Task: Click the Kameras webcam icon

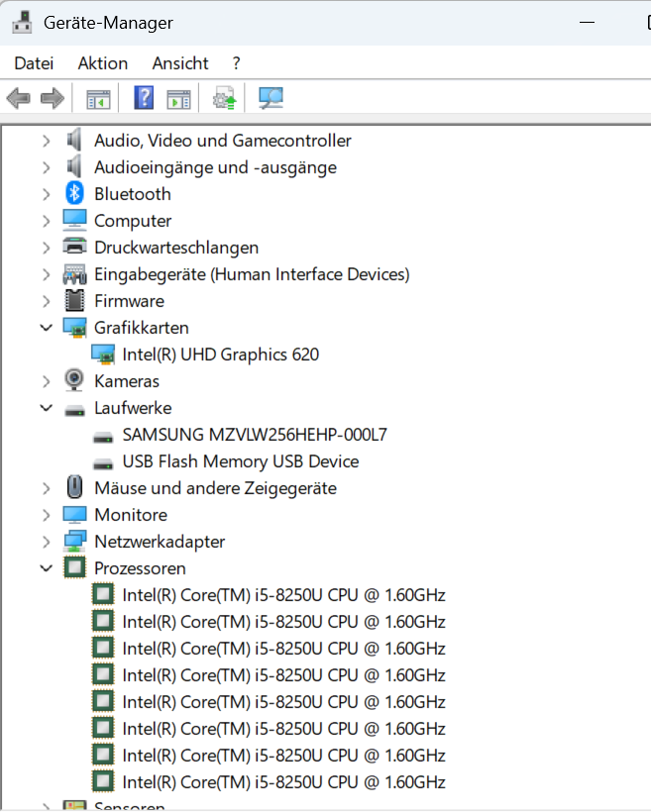Action: [x=74, y=380]
